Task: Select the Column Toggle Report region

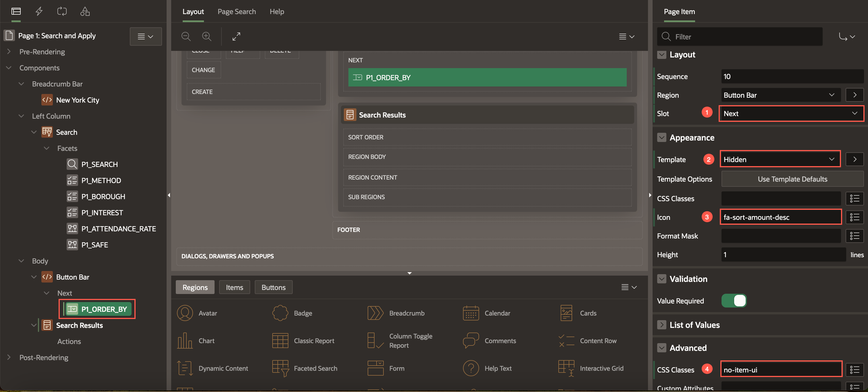Action: click(400, 341)
